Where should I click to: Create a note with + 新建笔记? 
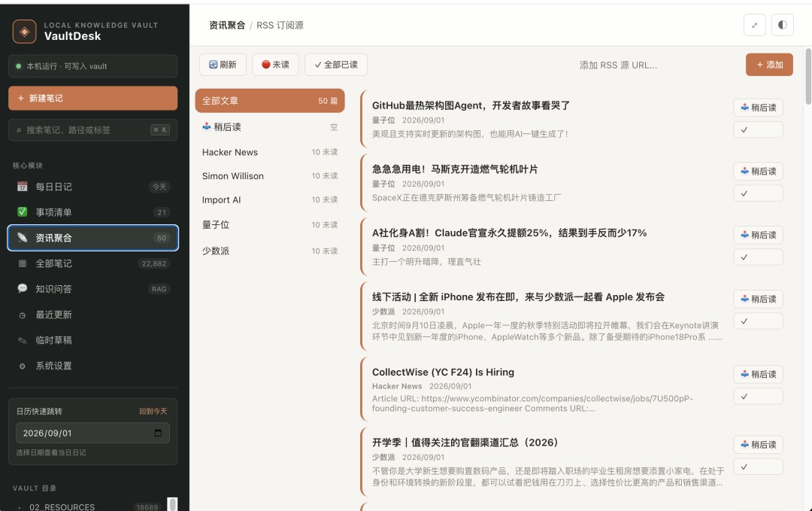(92, 98)
